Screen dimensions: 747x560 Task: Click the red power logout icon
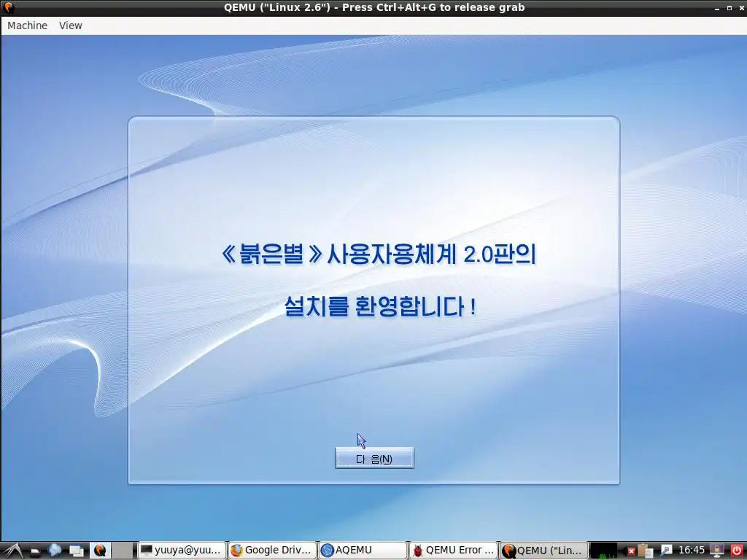(737, 551)
